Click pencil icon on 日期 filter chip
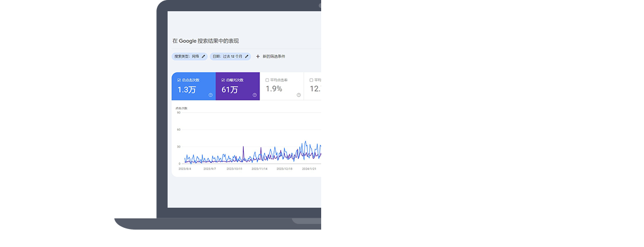Viewport: 644px width, 247px height. click(247, 57)
